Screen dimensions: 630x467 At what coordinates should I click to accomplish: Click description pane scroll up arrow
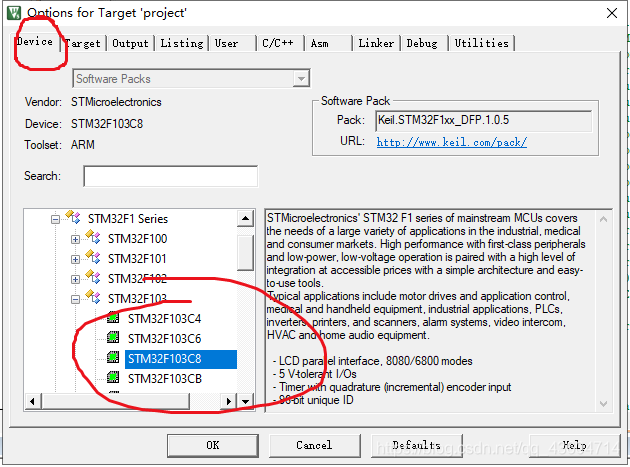click(603, 219)
